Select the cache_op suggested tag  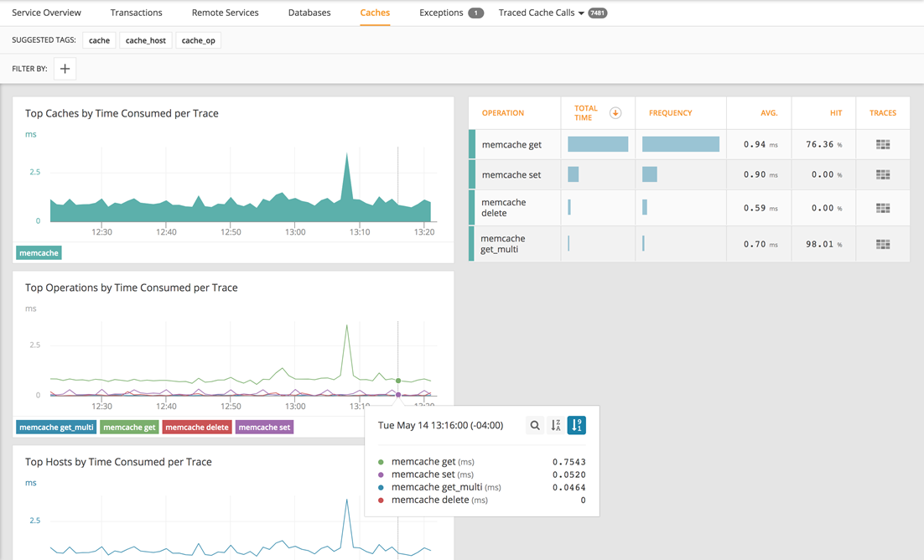point(198,39)
